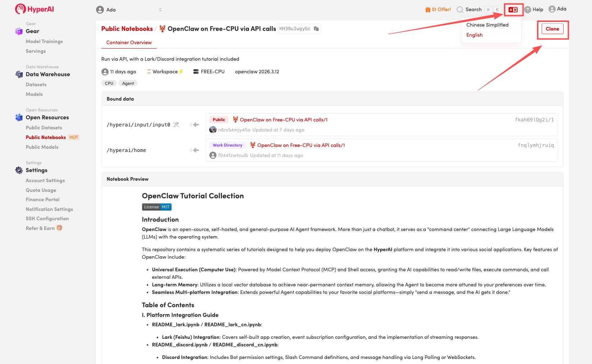Viewport: 592px width, 364px height.
Task: Open the Ada workspace switcher dropdown
Action: [x=129, y=10]
